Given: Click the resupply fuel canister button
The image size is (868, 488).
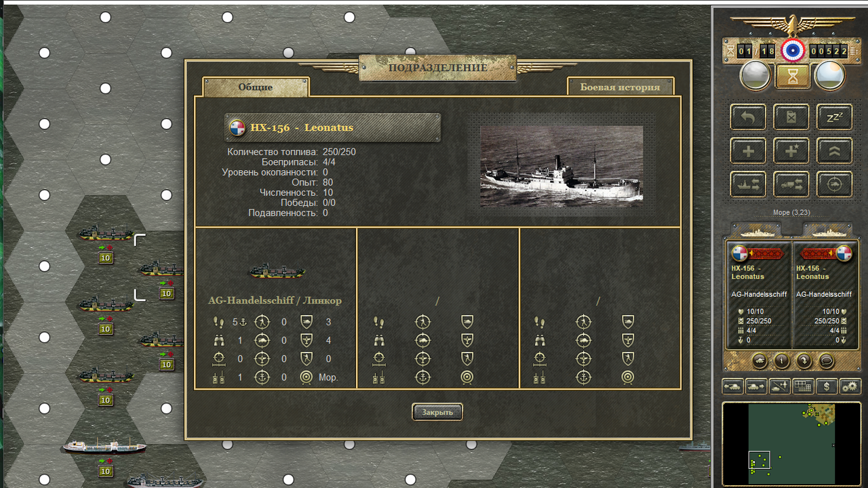Looking at the screenshot, I should coord(791,117).
